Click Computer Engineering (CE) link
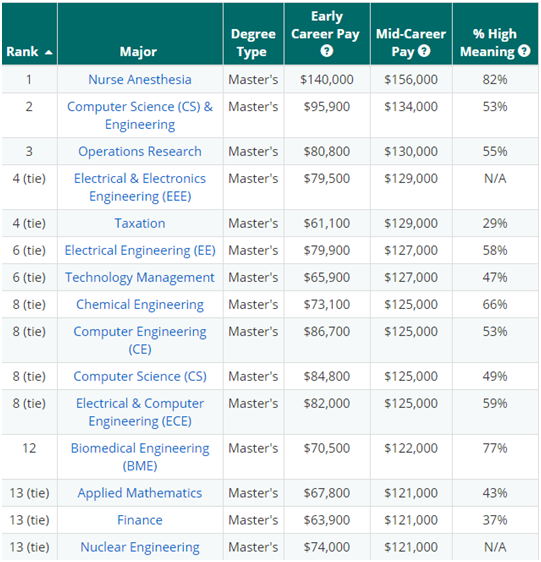 coord(140,340)
